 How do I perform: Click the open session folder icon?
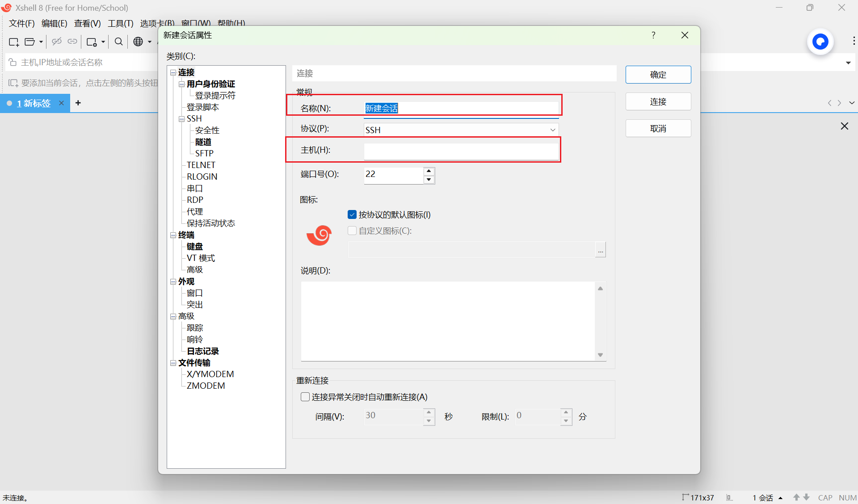29,42
